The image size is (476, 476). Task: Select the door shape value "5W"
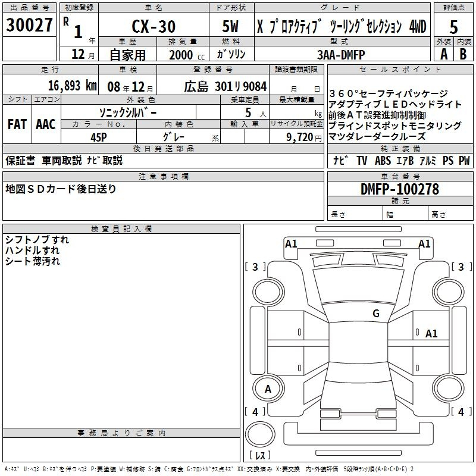point(230,26)
